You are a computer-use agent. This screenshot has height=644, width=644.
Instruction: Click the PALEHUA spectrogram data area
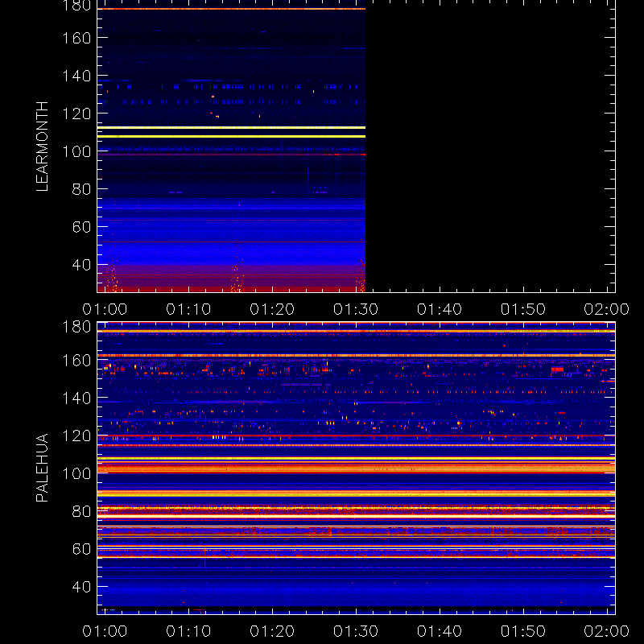(x=356, y=469)
